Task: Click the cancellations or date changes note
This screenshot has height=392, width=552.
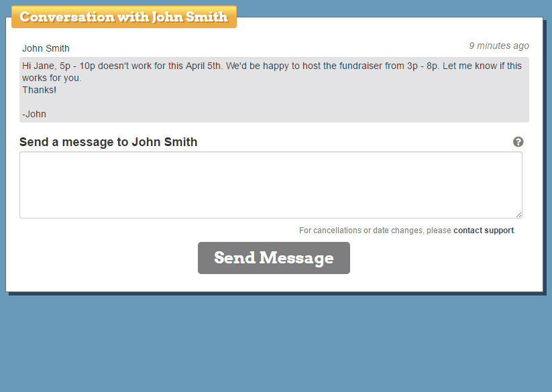Action: point(376,231)
